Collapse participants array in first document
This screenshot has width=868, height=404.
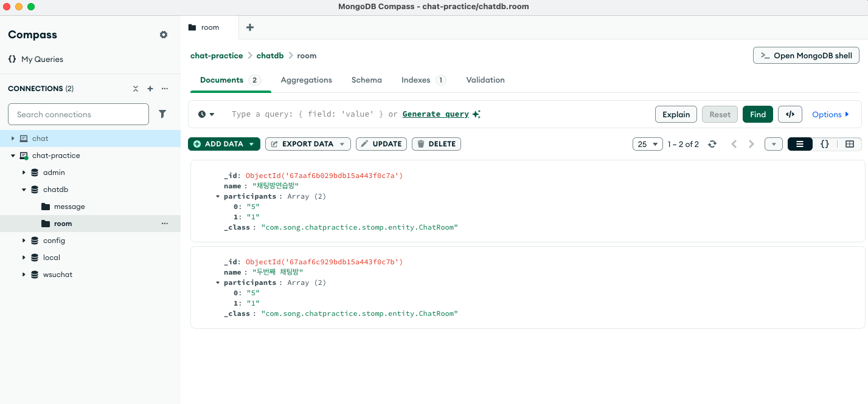tap(218, 196)
